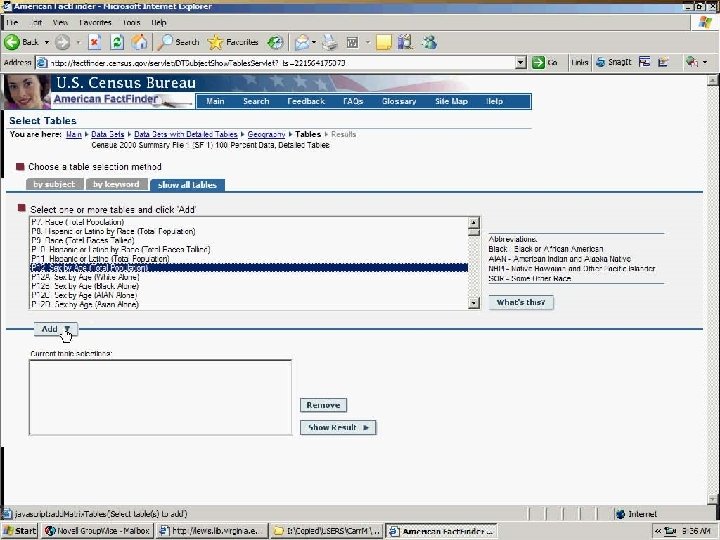This screenshot has width=720, height=540.
Task: Click the SnagIt toolbar icon
Action: tap(613, 62)
